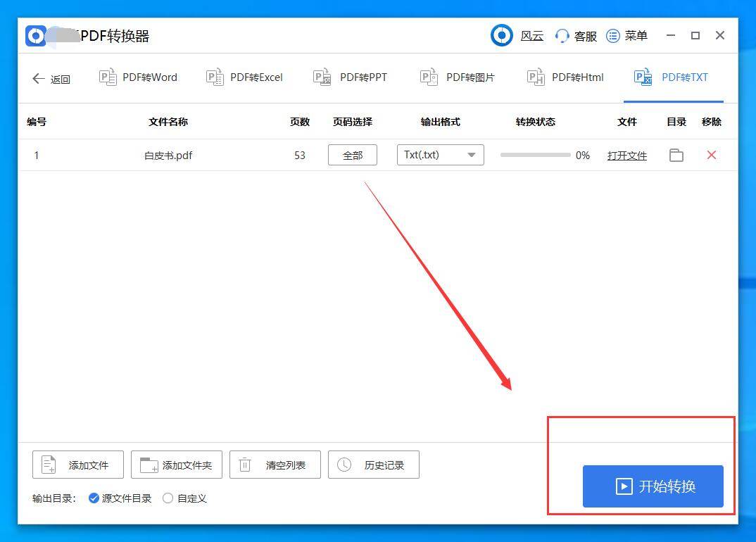Click the 历史记录 clock icon
The width and height of the screenshot is (756, 542).
(344, 465)
